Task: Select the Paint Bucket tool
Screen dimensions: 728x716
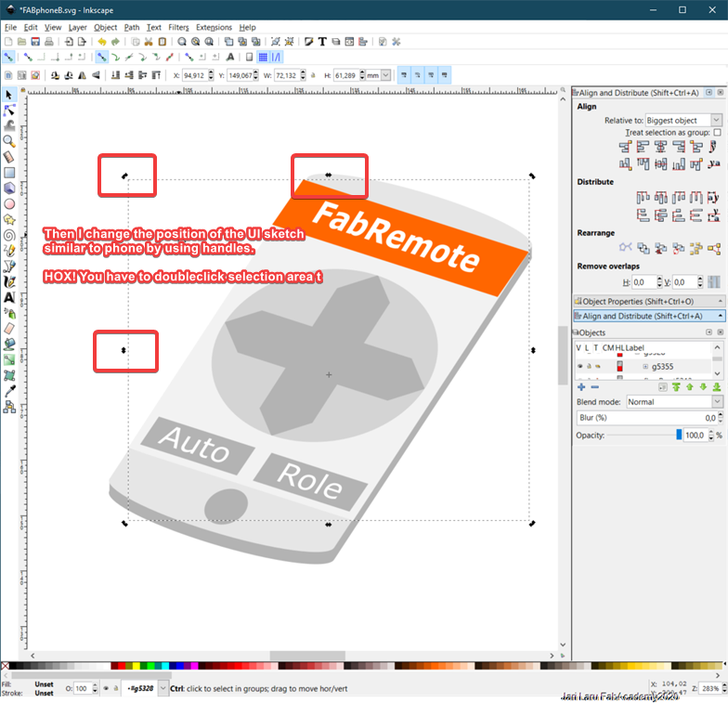Action: pyautogui.click(x=9, y=345)
